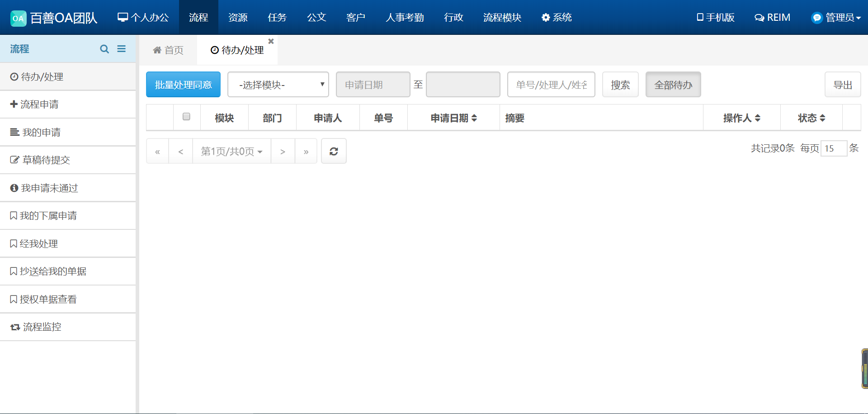This screenshot has width=868, height=414.
Task: Open REIM chat link
Action: (x=772, y=18)
